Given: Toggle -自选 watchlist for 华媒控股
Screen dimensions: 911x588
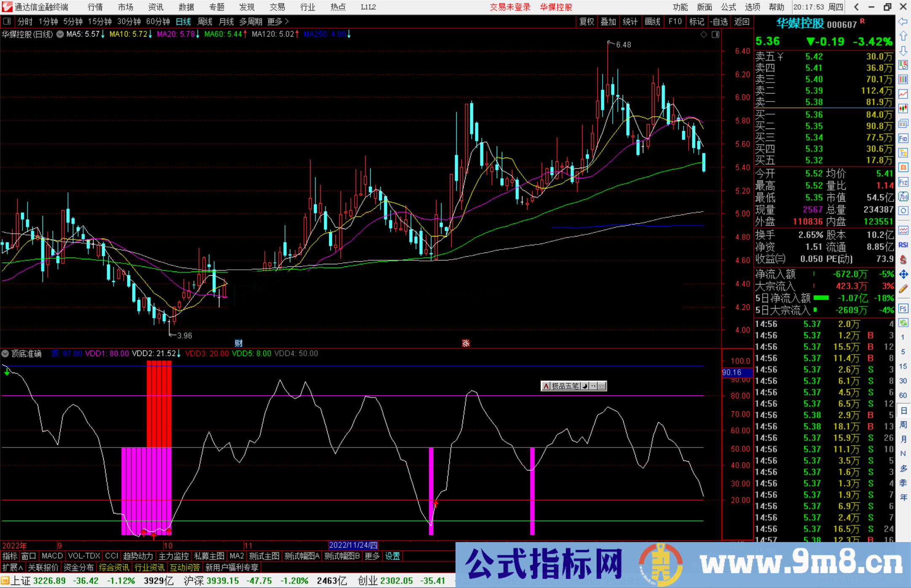Looking at the screenshot, I should pyautogui.click(x=720, y=21).
